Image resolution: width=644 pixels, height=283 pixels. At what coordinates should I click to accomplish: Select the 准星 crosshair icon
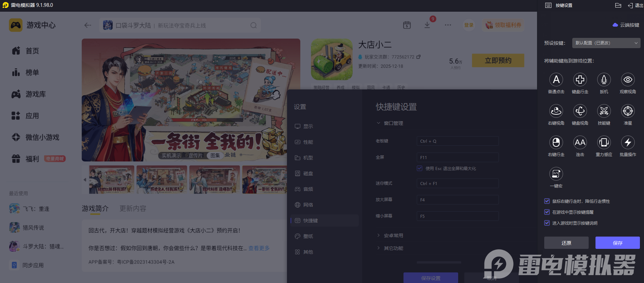pos(628,111)
